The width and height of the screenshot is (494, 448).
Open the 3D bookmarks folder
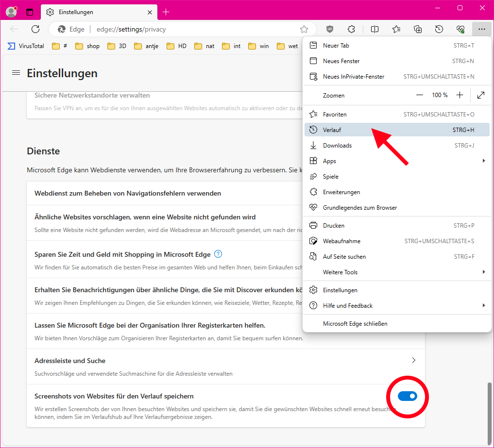coord(117,46)
